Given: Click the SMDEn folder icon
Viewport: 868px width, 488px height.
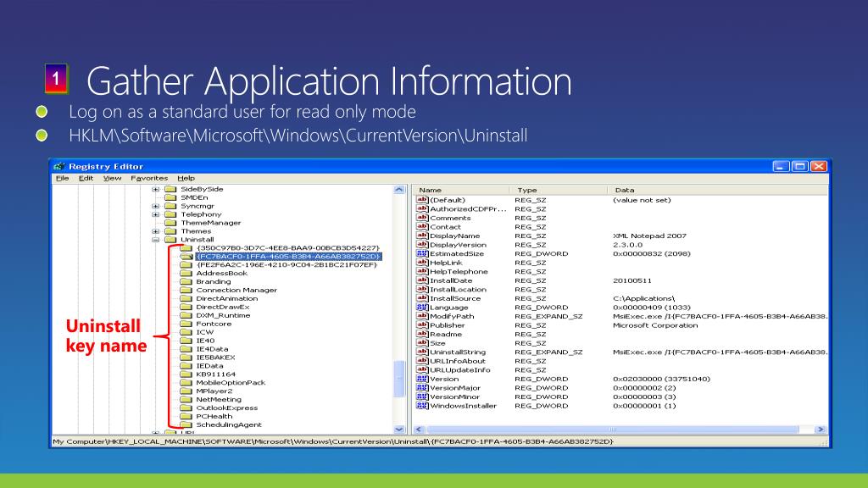Looking at the screenshot, I should point(170,197).
